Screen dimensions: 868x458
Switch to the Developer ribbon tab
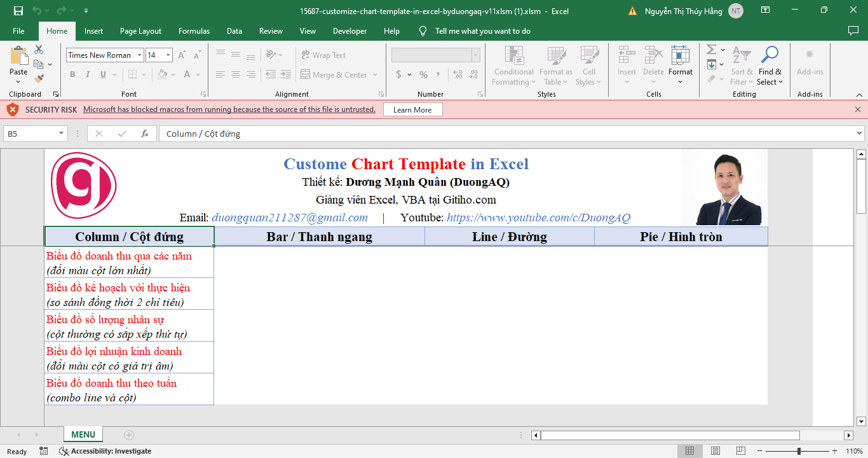pos(349,31)
